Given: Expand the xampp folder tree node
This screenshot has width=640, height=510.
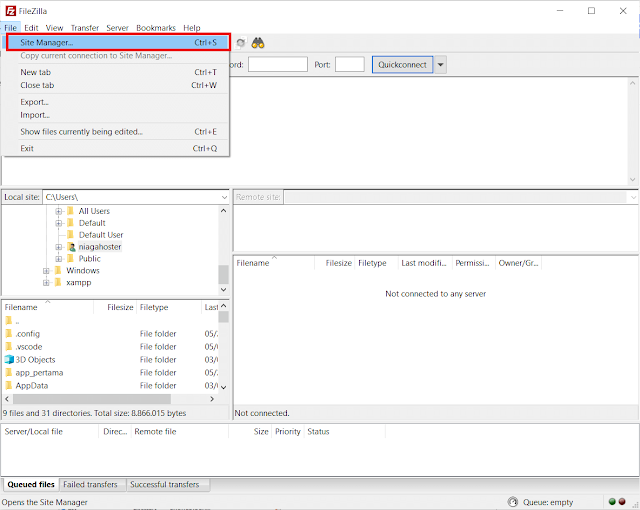Looking at the screenshot, I should click(x=46, y=283).
